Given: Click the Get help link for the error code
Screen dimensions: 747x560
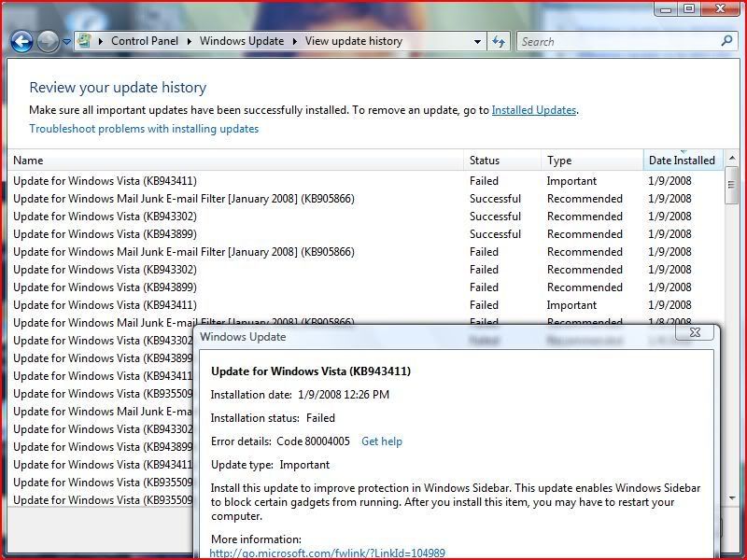Looking at the screenshot, I should [381, 441].
